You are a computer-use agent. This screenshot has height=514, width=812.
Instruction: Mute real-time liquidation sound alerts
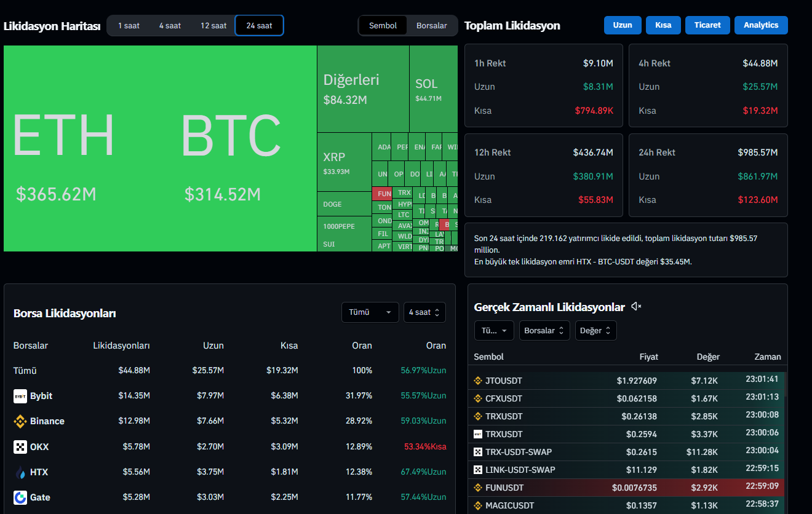[636, 307]
